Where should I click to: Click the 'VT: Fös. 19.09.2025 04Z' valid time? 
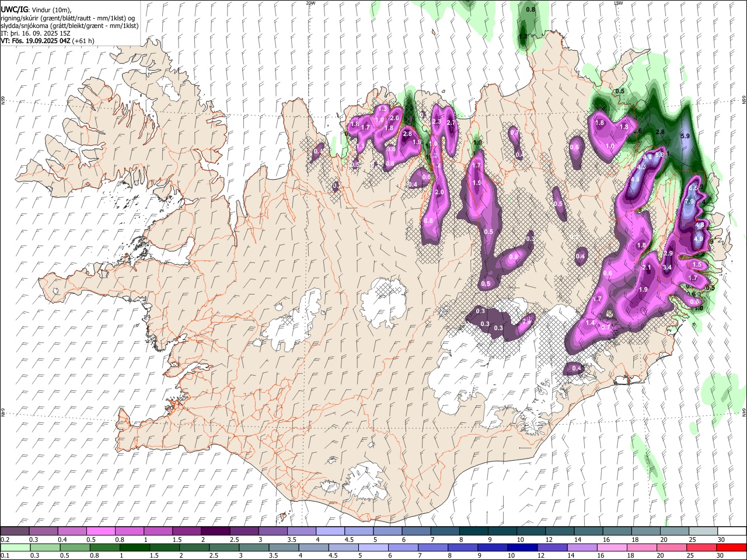click(x=36, y=41)
